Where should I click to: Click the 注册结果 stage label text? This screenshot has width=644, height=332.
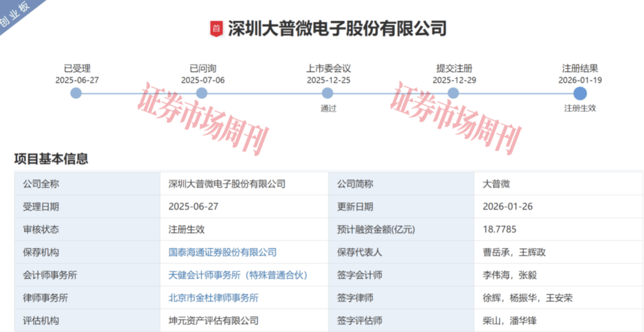pos(580,69)
